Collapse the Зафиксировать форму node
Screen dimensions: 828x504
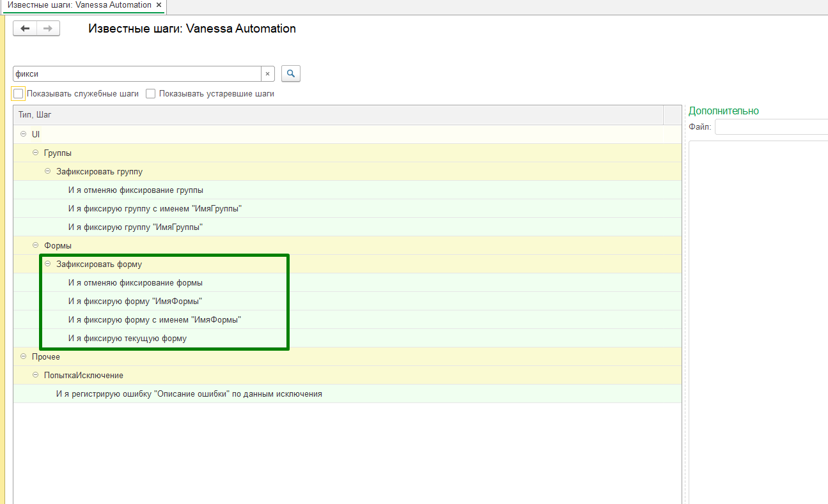(x=48, y=264)
